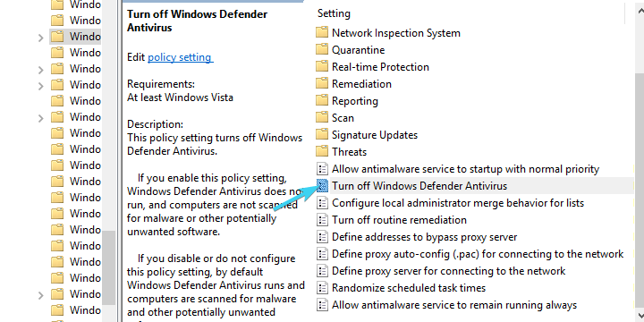This screenshot has width=644, height=322.
Task: Expand the bottom-most collapsed tree node chevron
Action: click(x=40, y=295)
